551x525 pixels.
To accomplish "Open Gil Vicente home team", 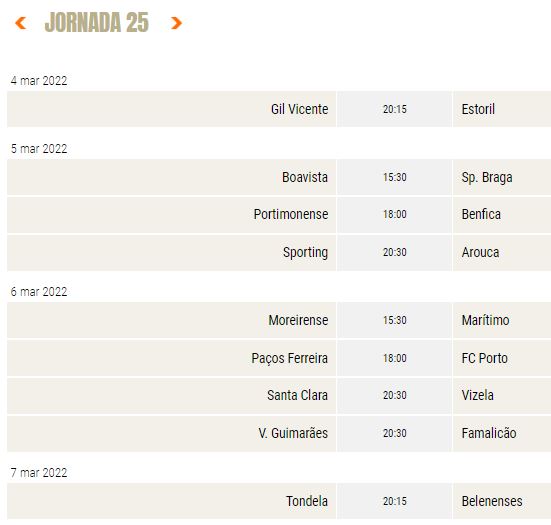I will pyautogui.click(x=299, y=109).
